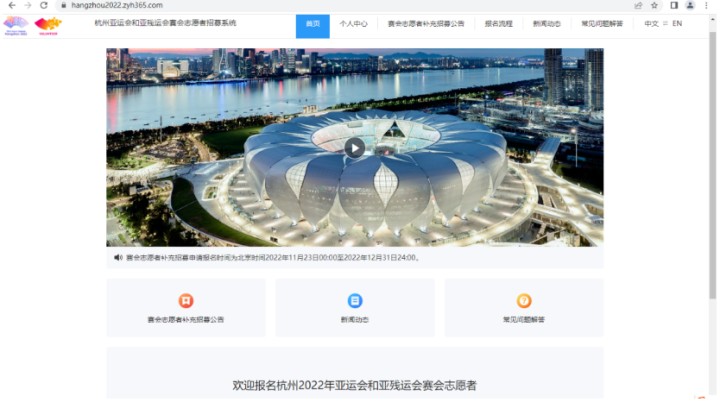Click the orange FAQ question icon
This screenshot has width=720, height=402.
[x=524, y=300]
